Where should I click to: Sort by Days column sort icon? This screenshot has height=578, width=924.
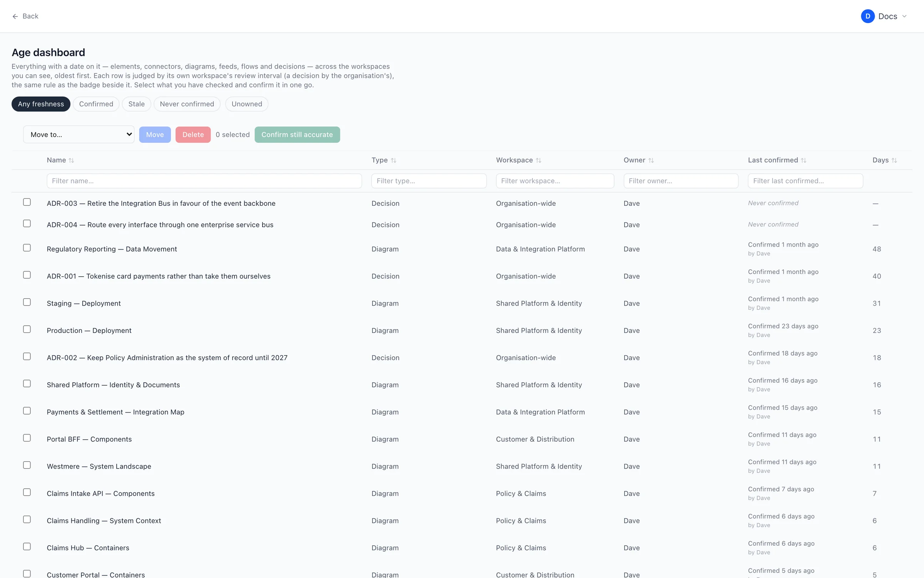coord(894,160)
